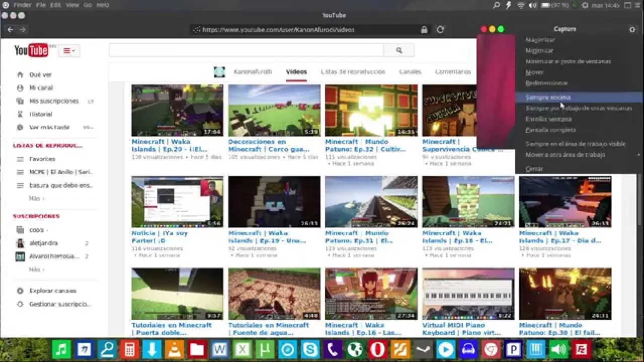Launch FileZilla from the dock
Viewport: 644px width, 362px height.
[581, 349]
